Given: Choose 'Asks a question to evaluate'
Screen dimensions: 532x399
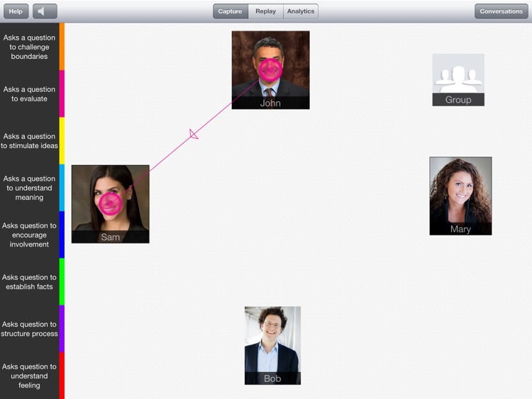Looking at the screenshot, I should tap(29, 94).
